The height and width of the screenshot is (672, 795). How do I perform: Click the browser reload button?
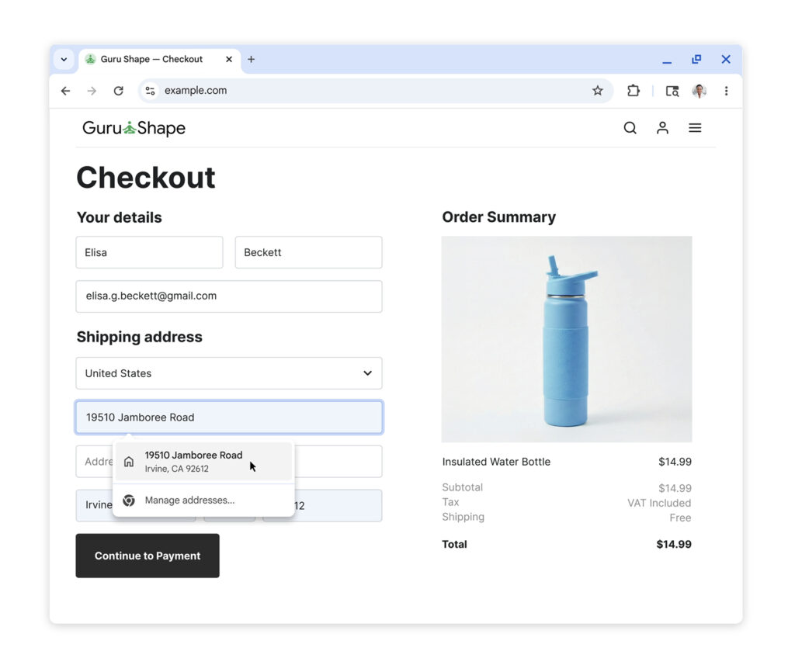pyautogui.click(x=118, y=91)
